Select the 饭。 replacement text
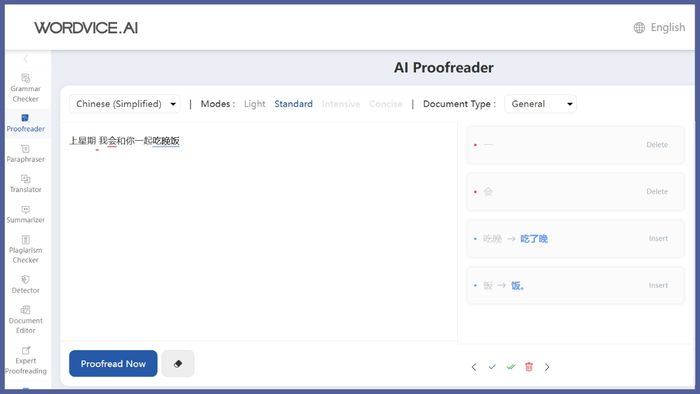 (x=517, y=286)
